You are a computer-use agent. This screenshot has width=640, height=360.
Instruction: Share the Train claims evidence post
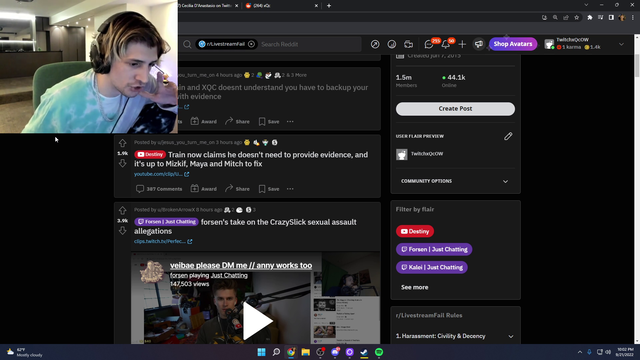coord(238,189)
